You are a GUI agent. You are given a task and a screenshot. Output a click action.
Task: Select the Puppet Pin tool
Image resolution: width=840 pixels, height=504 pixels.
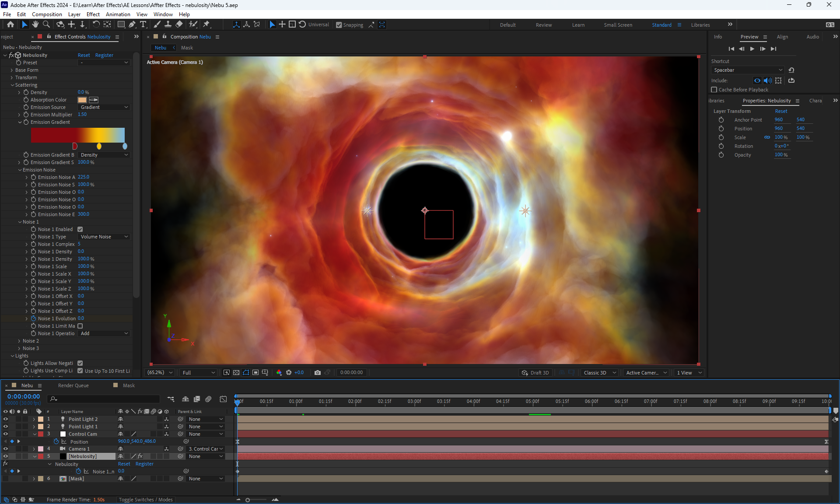pos(206,24)
